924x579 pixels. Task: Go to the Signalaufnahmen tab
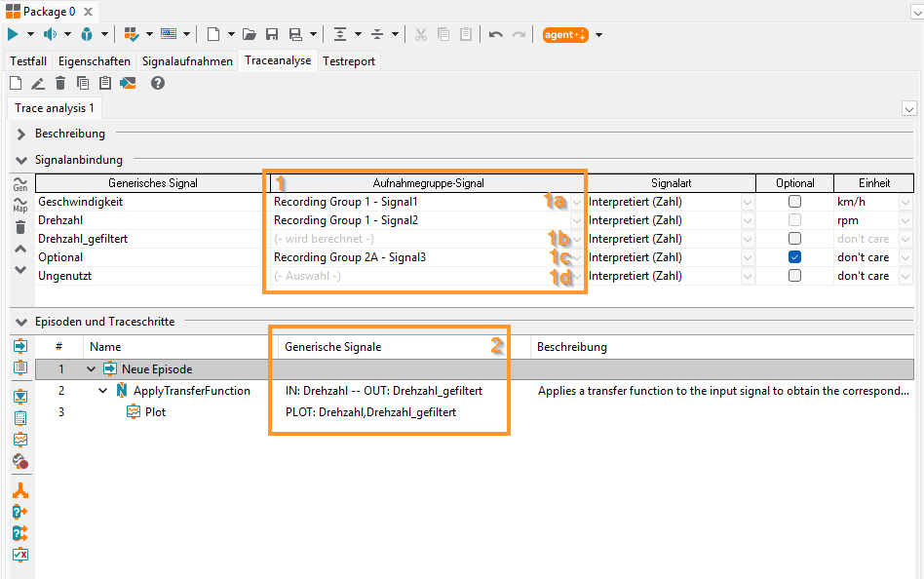point(187,61)
